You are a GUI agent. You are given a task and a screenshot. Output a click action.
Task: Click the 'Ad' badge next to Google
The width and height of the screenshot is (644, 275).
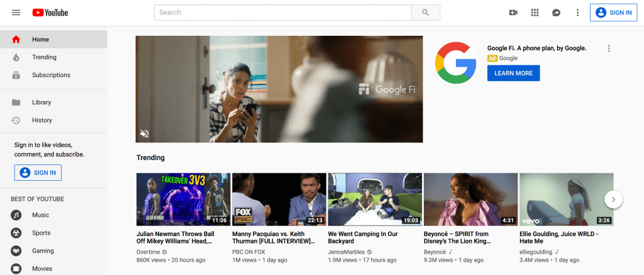(492, 58)
